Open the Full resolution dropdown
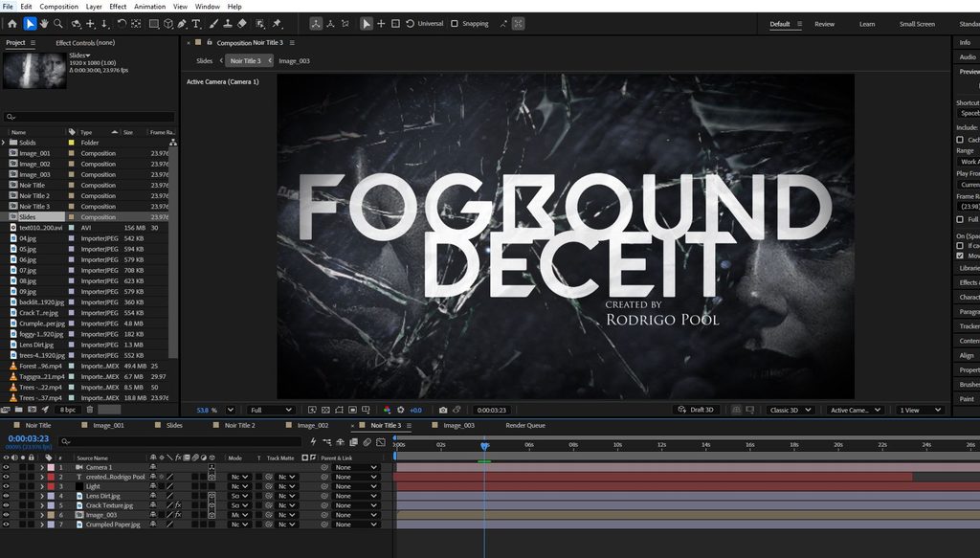The image size is (980, 558). click(x=271, y=410)
